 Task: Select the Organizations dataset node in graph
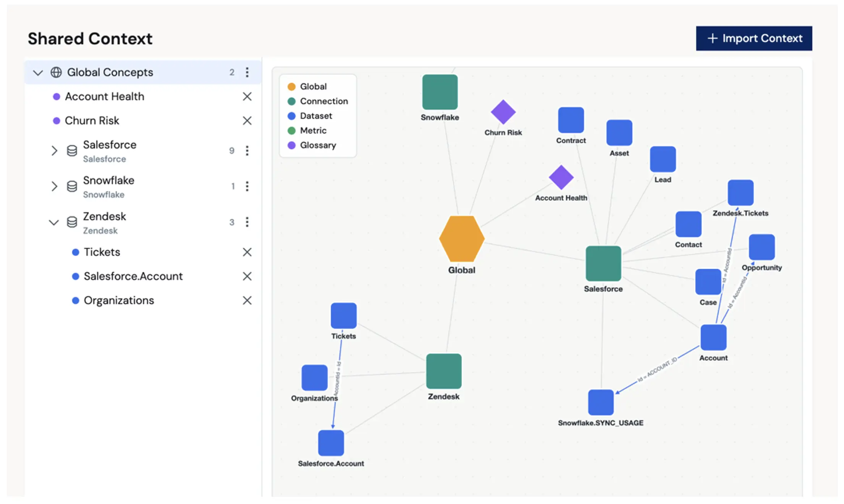pos(315,378)
